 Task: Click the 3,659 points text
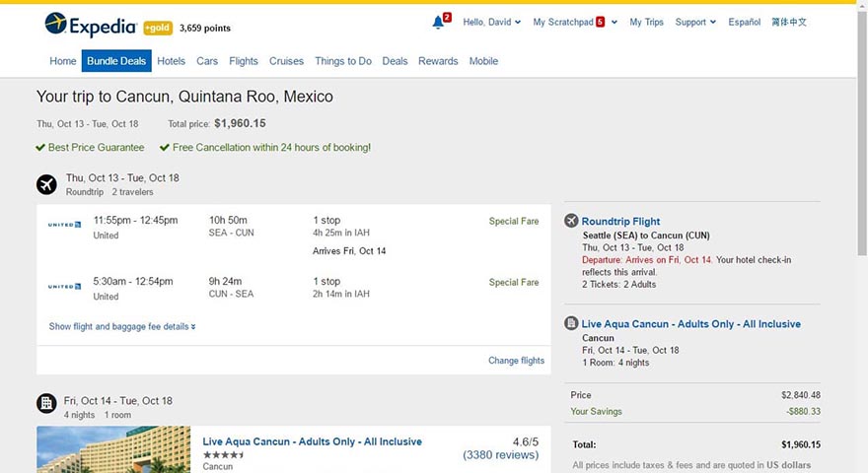205,29
